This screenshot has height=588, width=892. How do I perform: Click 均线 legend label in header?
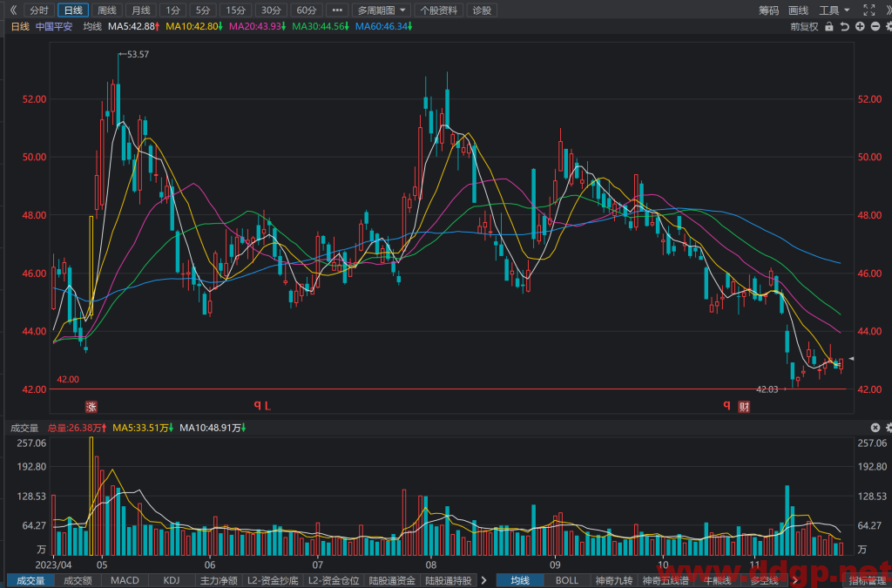coord(92,27)
